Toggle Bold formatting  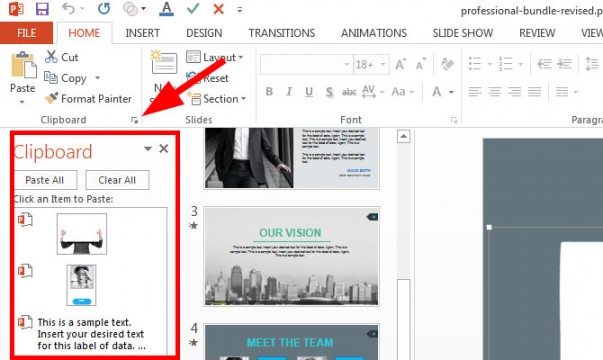pos(269,92)
